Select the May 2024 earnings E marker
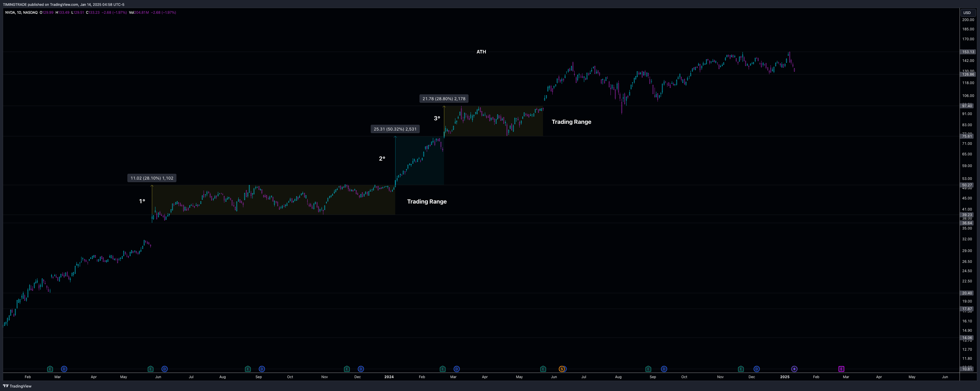 (x=543, y=369)
